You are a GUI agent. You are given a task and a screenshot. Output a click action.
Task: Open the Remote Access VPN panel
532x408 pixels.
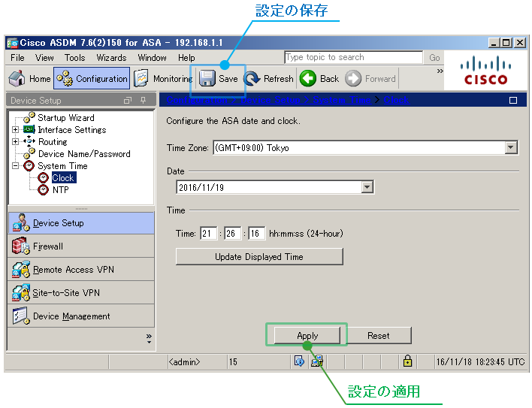[81, 270]
